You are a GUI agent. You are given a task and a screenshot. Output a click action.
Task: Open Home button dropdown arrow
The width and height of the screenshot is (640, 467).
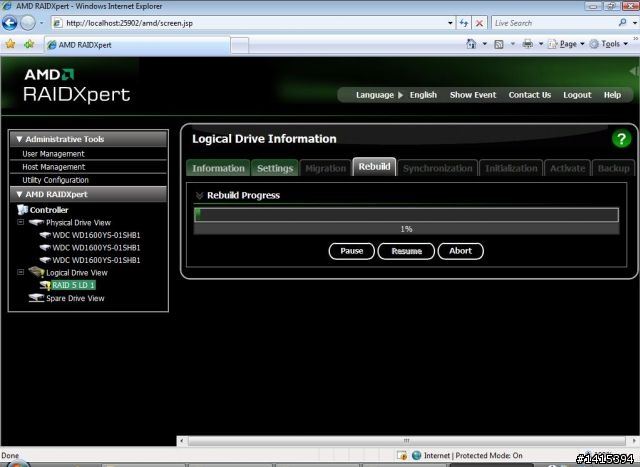(x=484, y=44)
